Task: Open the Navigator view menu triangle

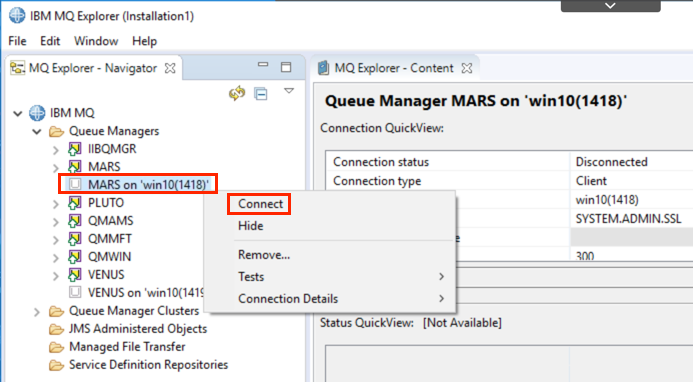Action: pos(289,91)
